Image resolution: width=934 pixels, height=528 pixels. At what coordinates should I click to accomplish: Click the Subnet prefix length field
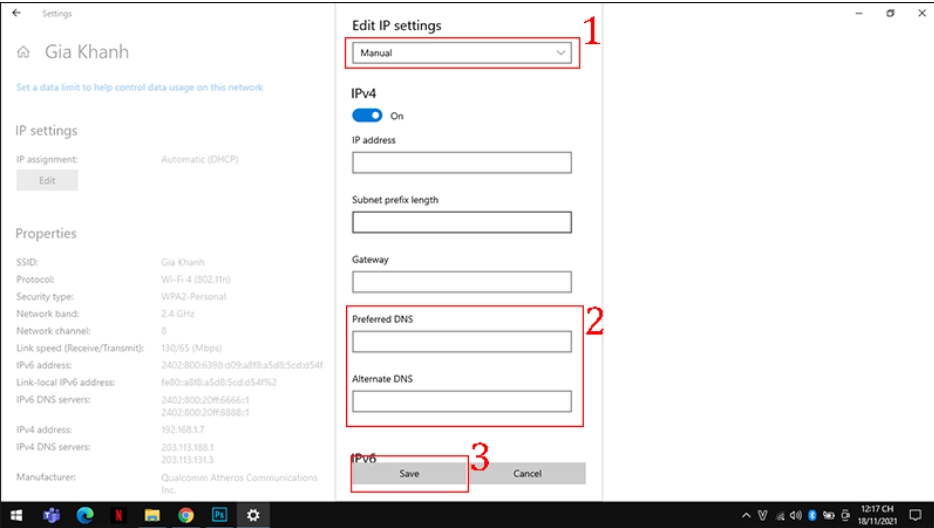click(462, 222)
